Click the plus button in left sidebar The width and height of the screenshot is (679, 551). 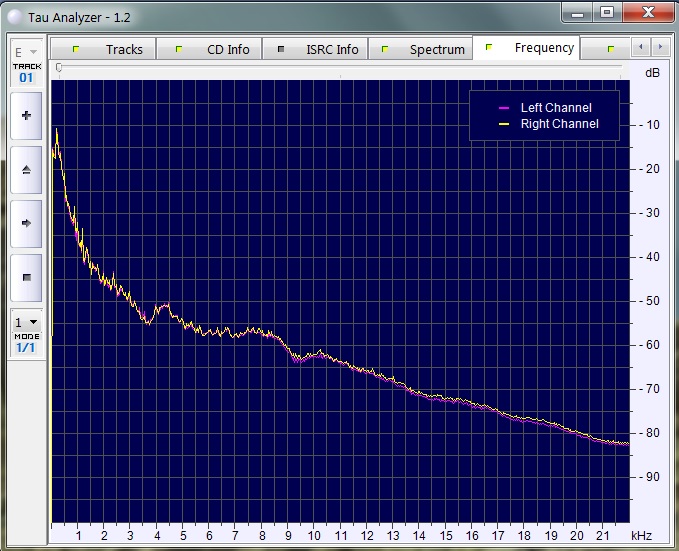pos(26,116)
